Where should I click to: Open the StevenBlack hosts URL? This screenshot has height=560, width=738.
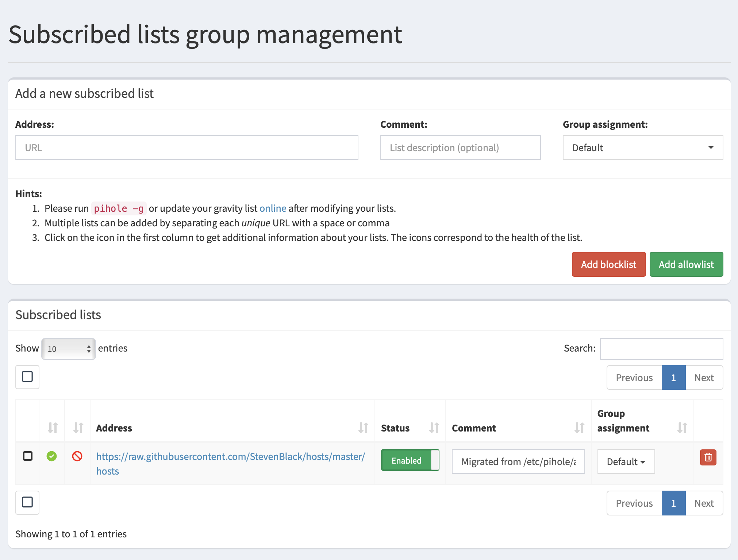[x=230, y=456]
